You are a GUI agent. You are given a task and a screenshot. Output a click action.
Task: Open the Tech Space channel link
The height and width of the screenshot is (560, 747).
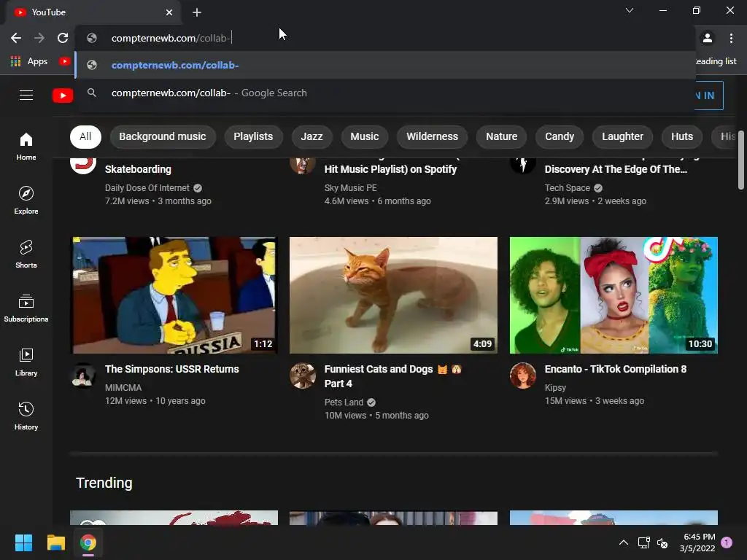pyautogui.click(x=568, y=188)
